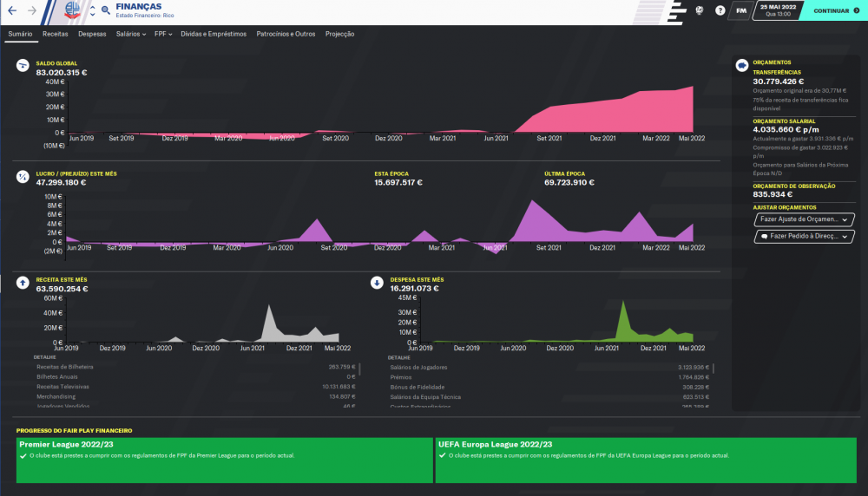Image resolution: width=868 pixels, height=496 pixels.
Task: Open Fazer Pedido à Direcção dropdown
Action: pyautogui.click(x=804, y=236)
